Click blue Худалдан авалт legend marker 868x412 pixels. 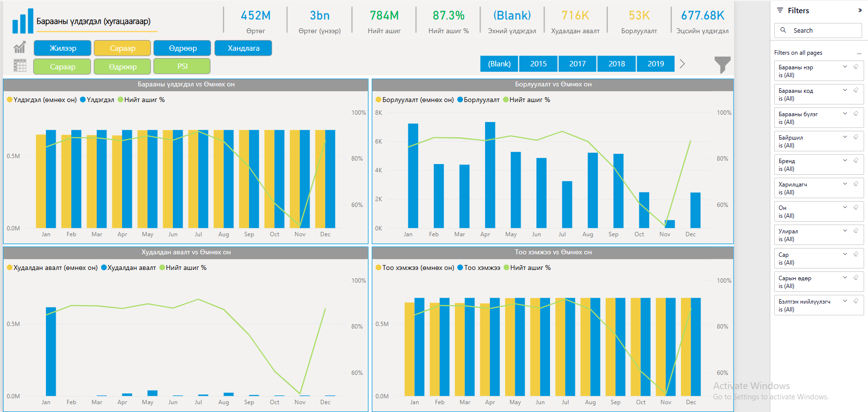(x=104, y=268)
